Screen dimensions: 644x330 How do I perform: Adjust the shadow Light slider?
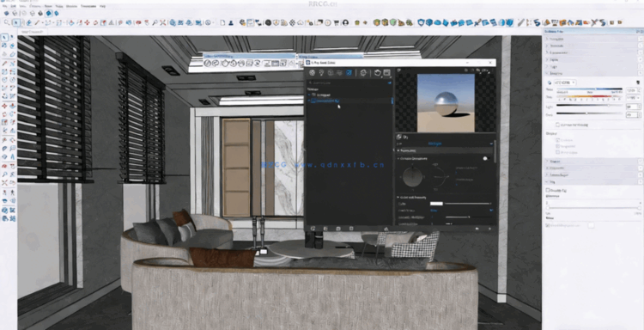[589, 106]
